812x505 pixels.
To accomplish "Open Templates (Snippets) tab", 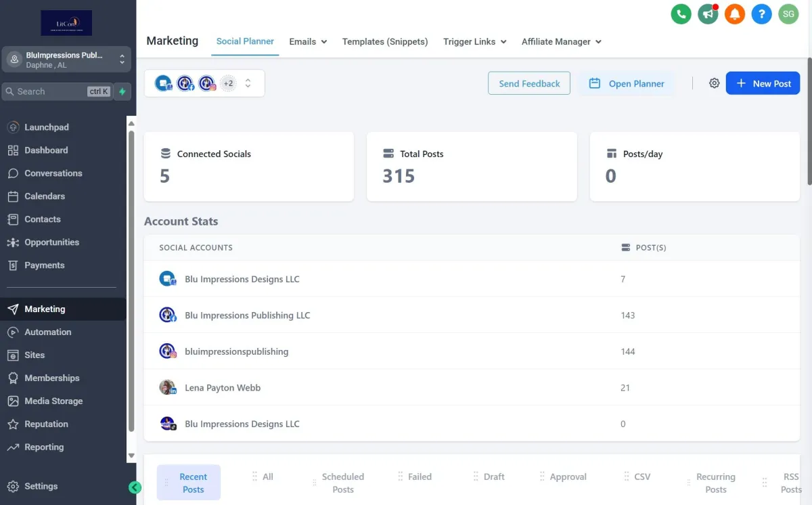I will coord(385,41).
